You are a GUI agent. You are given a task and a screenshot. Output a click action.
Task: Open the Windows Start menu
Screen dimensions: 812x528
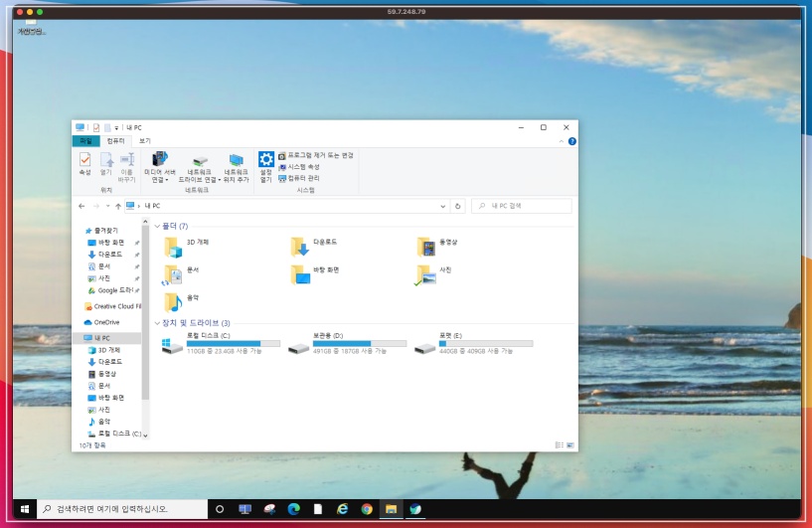click(x=25, y=509)
